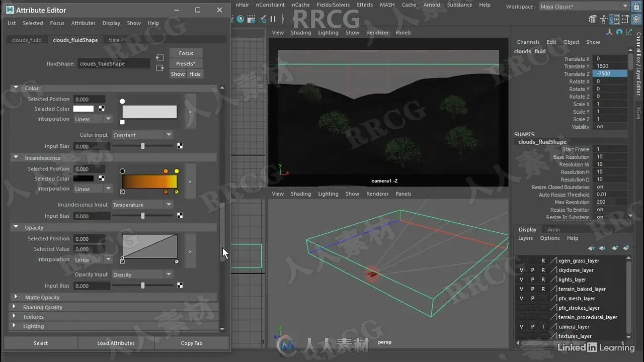Collapse the Incandescence section
Viewport: 644px width, 362px height.
16,157
